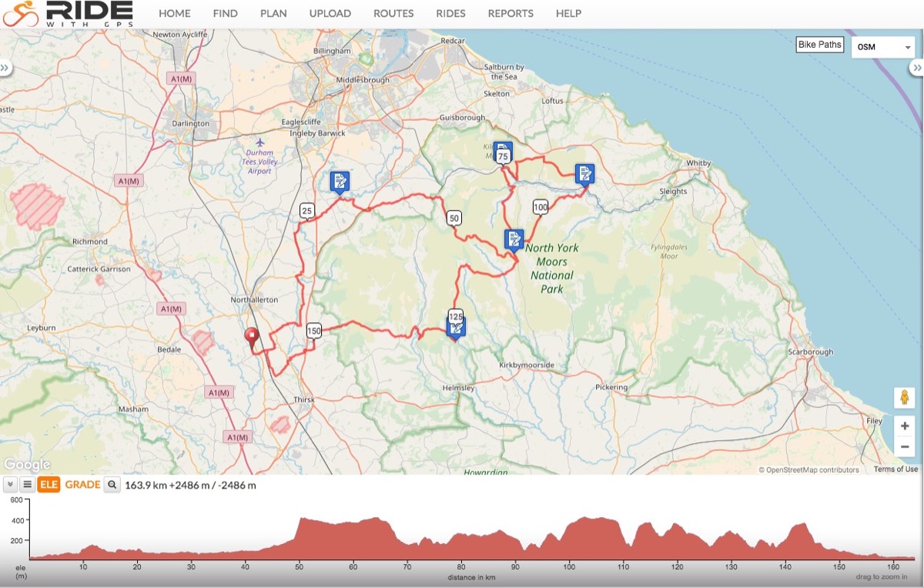The width and height of the screenshot is (924, 588).
Task: Click the 50 km distance marker
Action: tap(454, 219)
